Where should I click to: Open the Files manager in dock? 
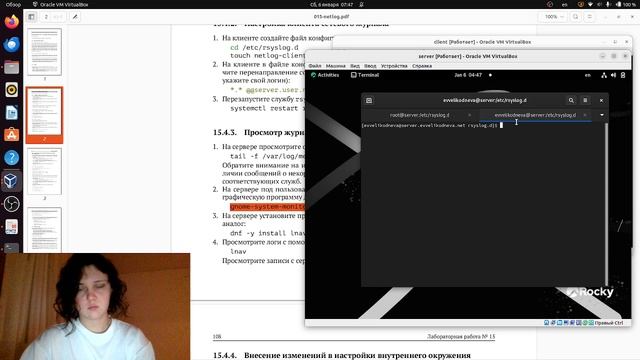point(11,67)
